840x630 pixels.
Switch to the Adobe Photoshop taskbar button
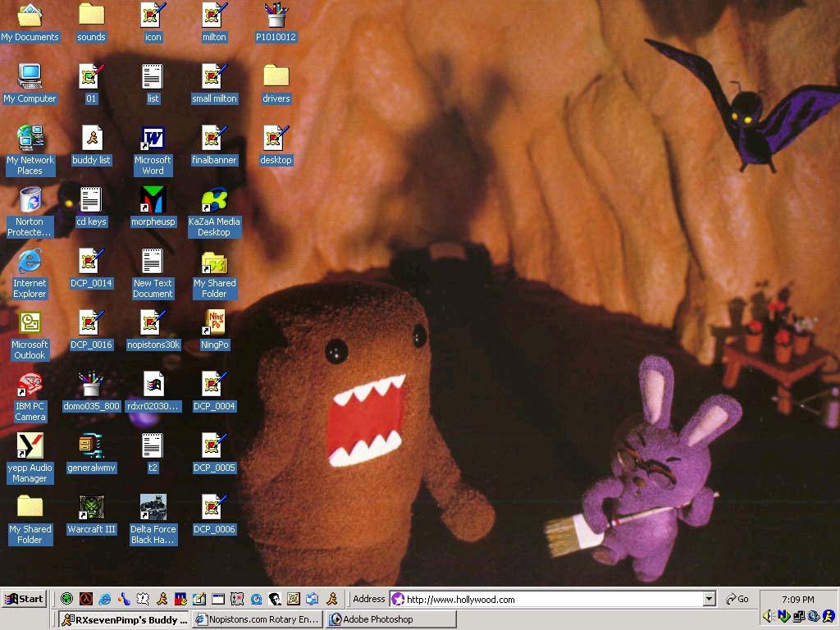pos(390,619)
